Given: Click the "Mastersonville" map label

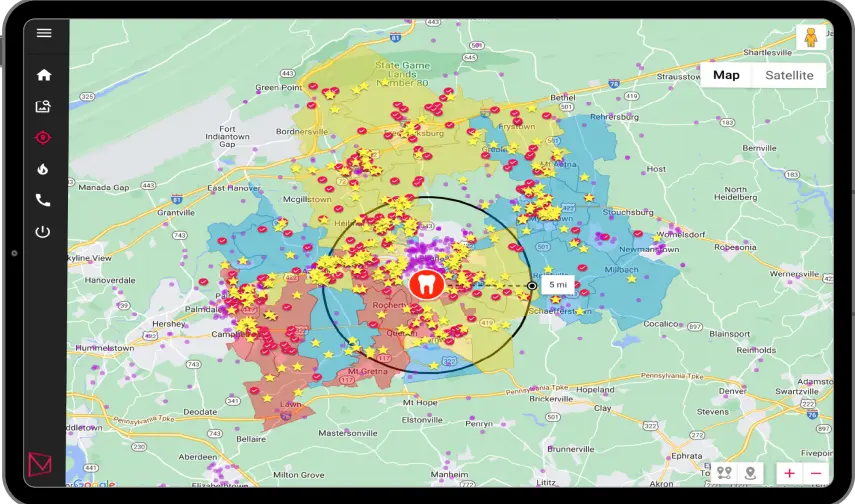Looking at the screenshot, I should tap(348, 433).
